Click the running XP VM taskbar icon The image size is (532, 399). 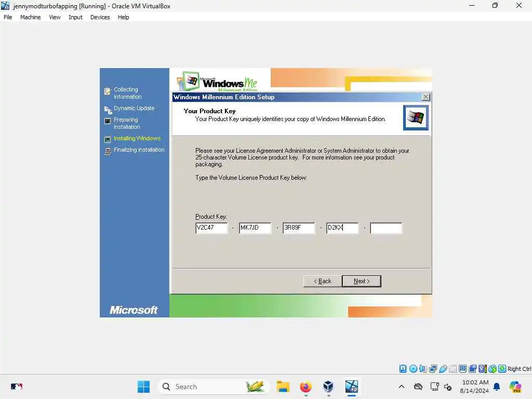point(352,387)
